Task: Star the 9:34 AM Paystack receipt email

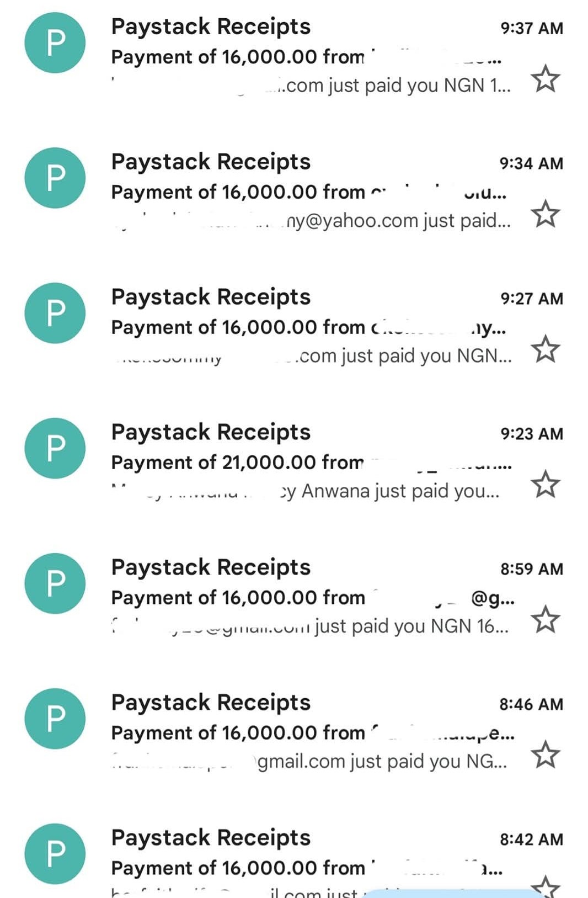Action: 545,214
